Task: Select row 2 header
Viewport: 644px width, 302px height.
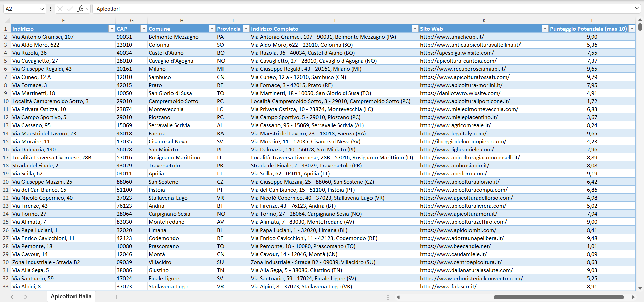Action: (6, 37)
